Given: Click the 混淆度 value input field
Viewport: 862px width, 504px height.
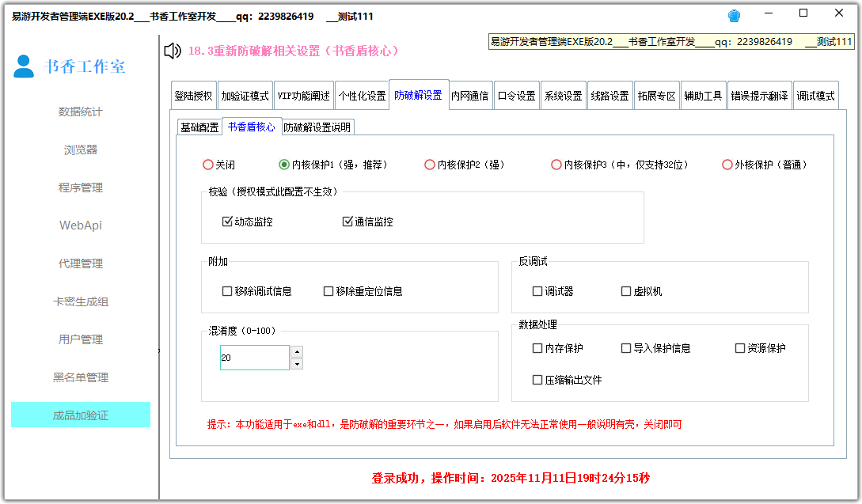Looking at the screenshot, I should coord(254,357).
